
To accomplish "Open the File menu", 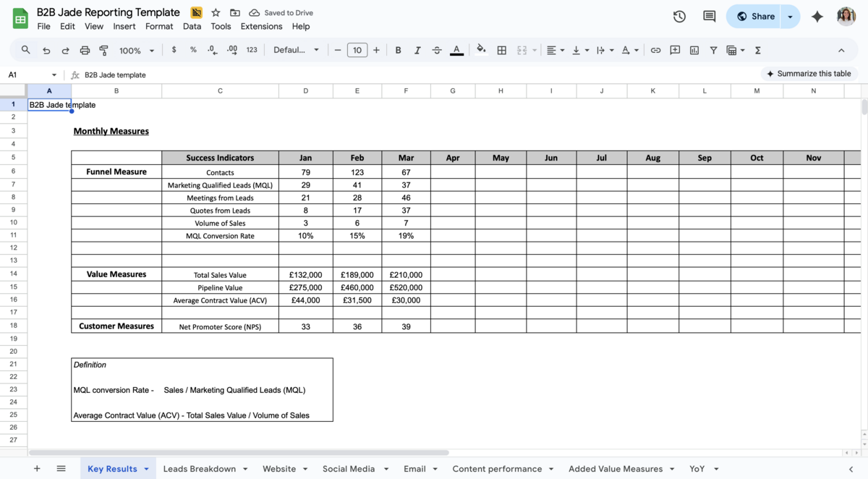I will coord(44,26).
